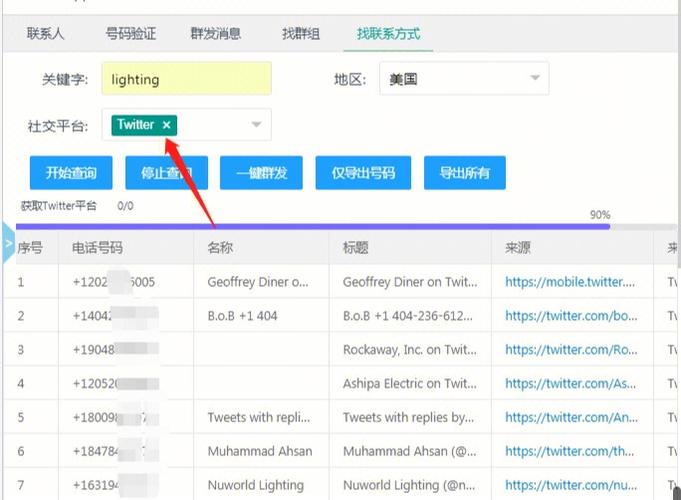Sort by the 序号 column header
Image resolution: width=681 pixels, height=500 pixels.
click(30, 248)
